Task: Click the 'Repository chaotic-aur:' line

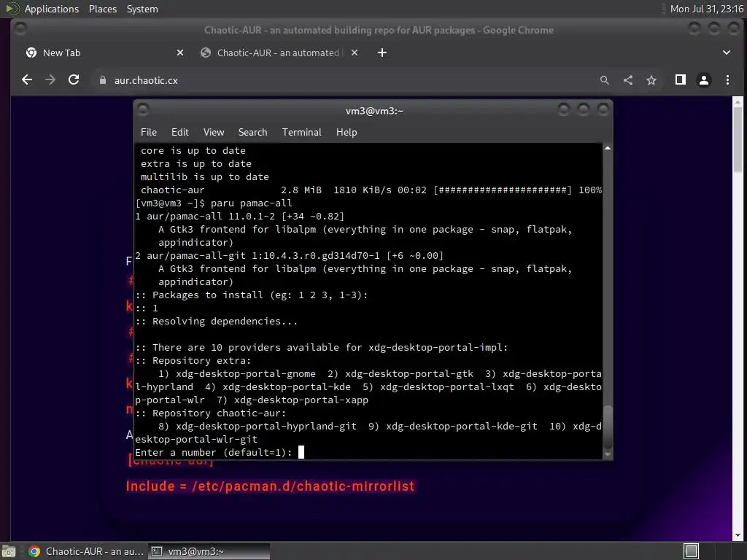Action: (211, 413)
